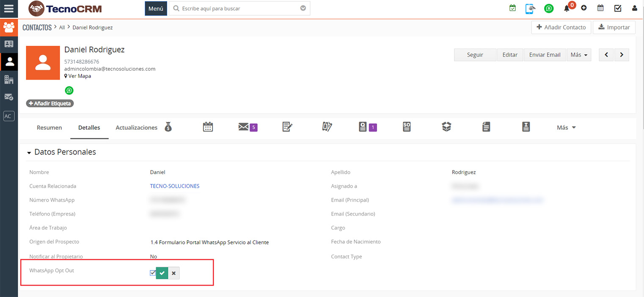Confirm WhatsApp Opt Out with green check

[162, 273]
